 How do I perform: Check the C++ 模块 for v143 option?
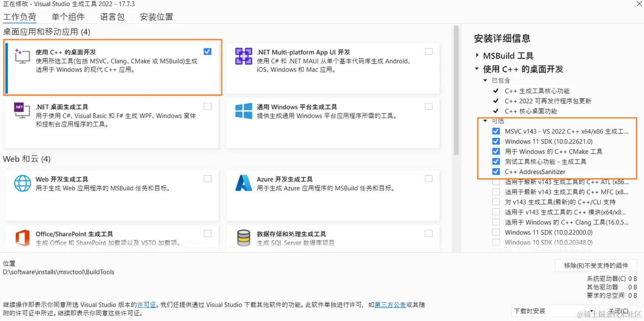click(x=496, y=212)
